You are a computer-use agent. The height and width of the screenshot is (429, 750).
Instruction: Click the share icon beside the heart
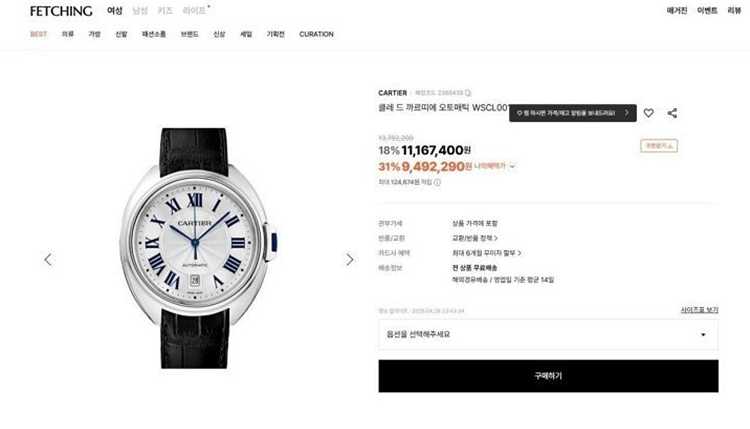click(672, 113)
